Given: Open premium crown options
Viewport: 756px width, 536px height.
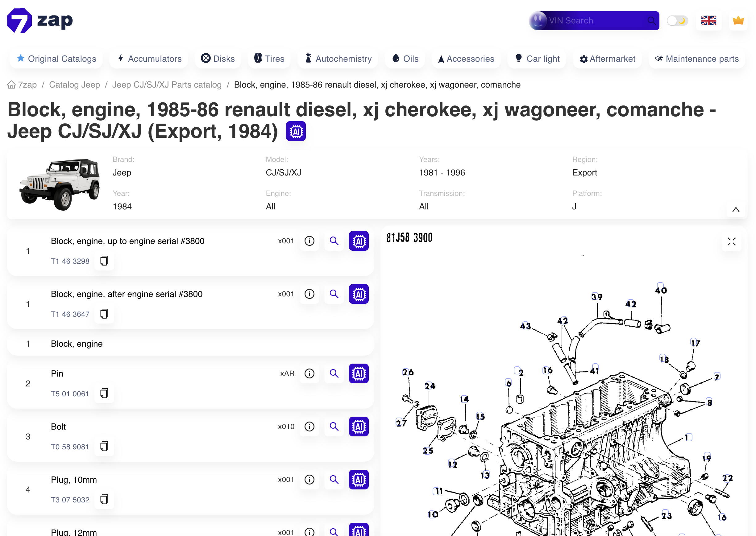Looking at the screenshot, I should pos(738,20).
